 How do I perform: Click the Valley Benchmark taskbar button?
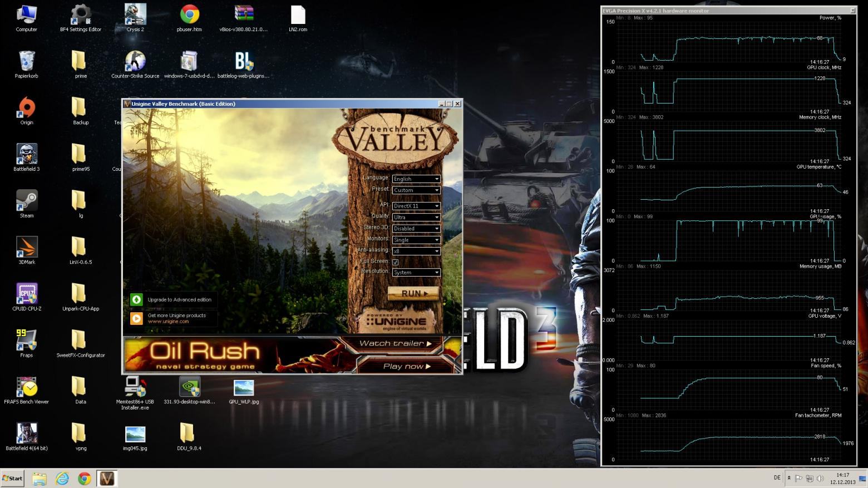(x=107, y=478)
